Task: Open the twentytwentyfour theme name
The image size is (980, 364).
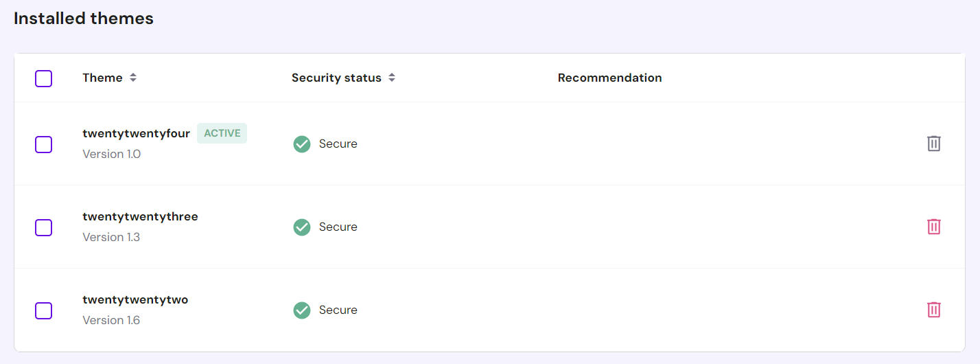Action: pos(136,133)
